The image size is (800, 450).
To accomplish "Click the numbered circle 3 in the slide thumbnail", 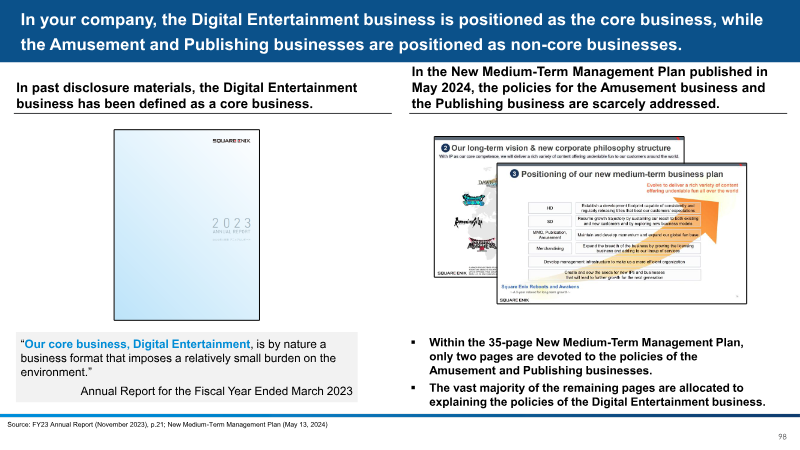I will (x=514, y=174).
